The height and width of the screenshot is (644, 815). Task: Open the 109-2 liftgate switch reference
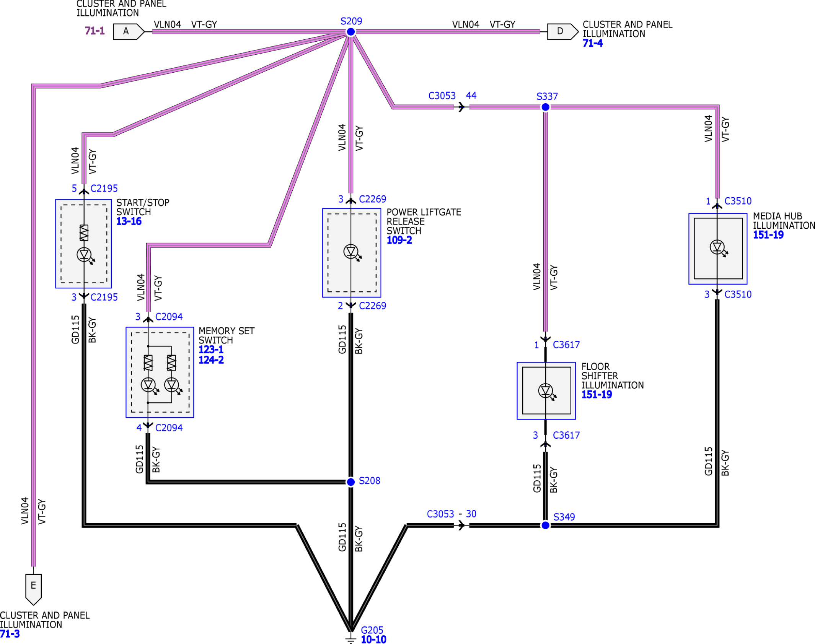(x=399, y=240)
